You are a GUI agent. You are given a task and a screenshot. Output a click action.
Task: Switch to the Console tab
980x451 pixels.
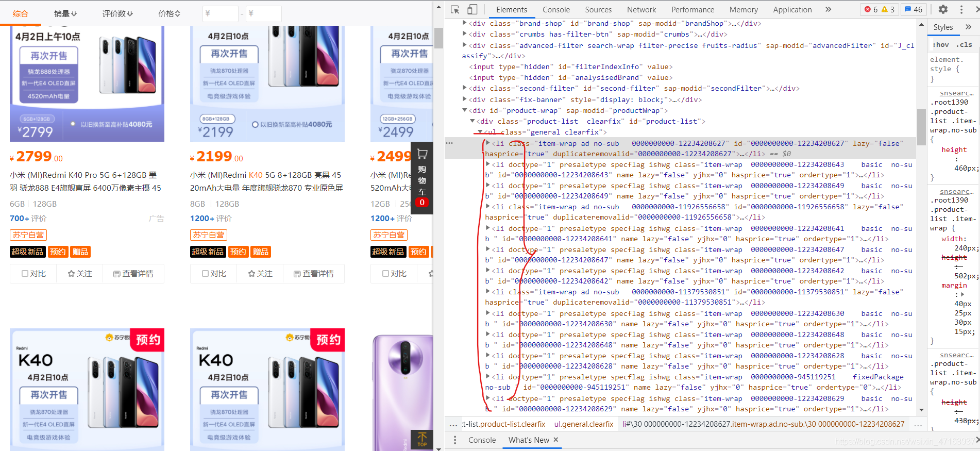tap(556, 9)
